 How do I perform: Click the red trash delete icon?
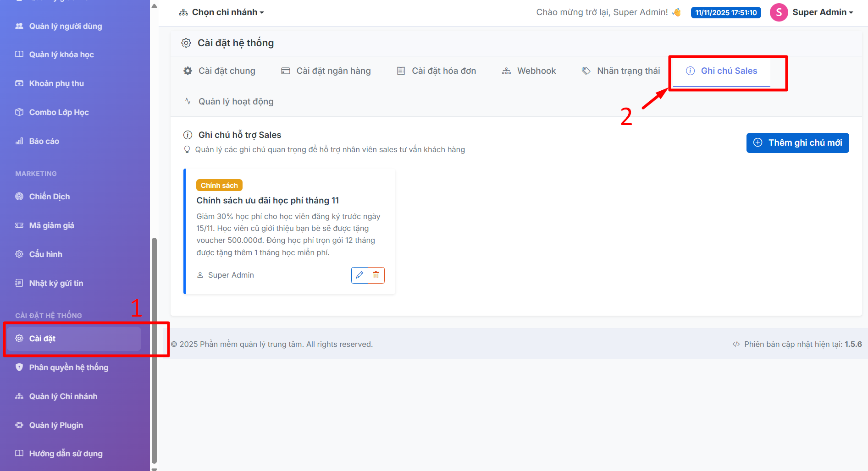click(x=376, y=275)
